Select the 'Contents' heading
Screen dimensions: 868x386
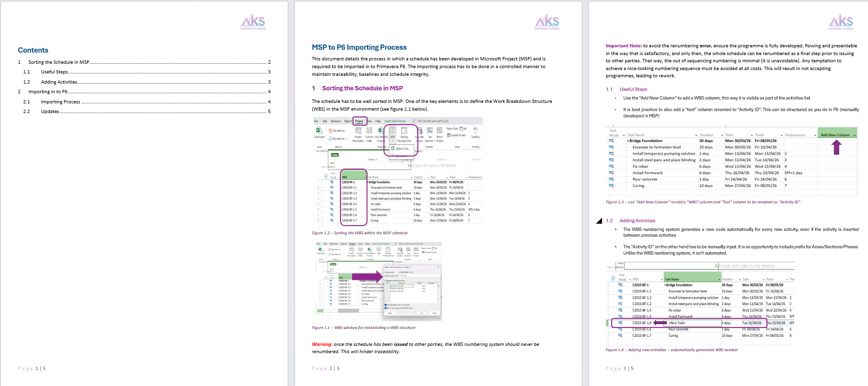coord(33,50)
